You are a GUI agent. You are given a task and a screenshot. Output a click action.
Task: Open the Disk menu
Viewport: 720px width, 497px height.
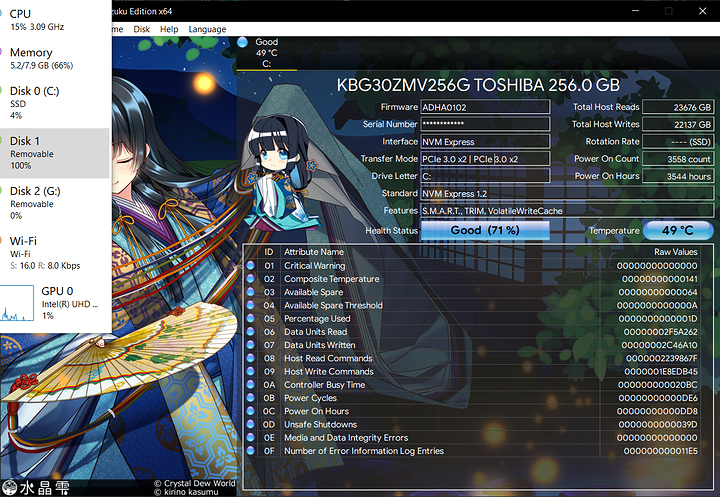pyautogui.click(x=141, y=29)
